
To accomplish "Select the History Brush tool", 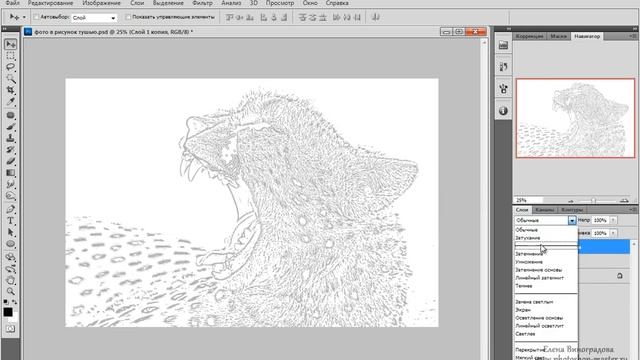I will click(11, 150).
